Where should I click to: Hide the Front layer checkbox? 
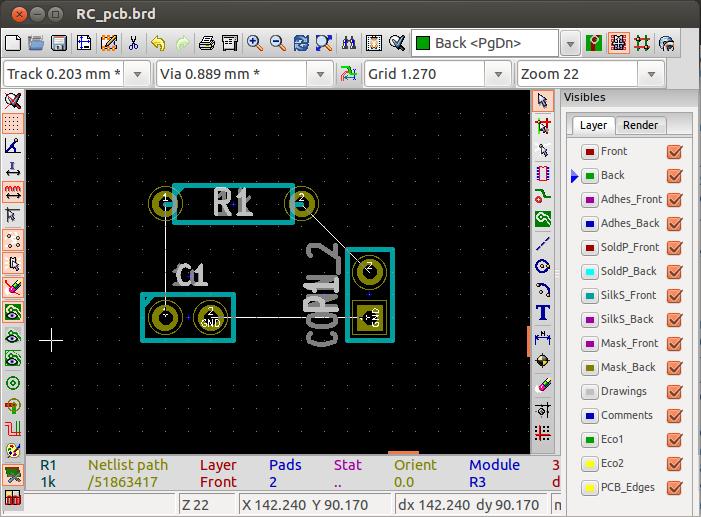(x=674, y=152)
